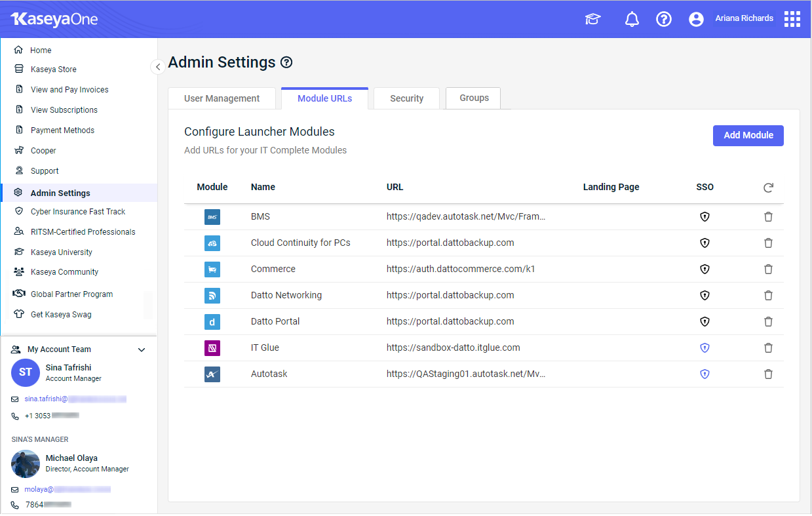Click help icon beside Admin Settings title
812x516 pixels.
tap(286, 62)
